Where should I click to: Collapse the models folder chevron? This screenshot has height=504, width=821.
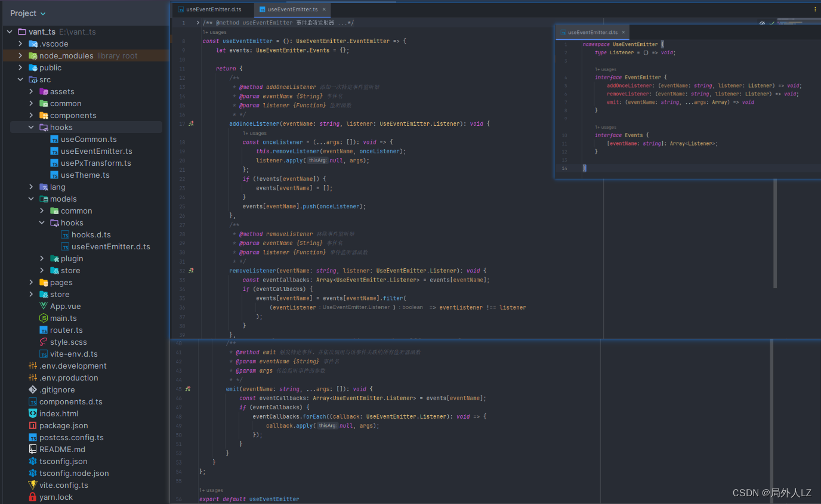[x=31, y=199]
